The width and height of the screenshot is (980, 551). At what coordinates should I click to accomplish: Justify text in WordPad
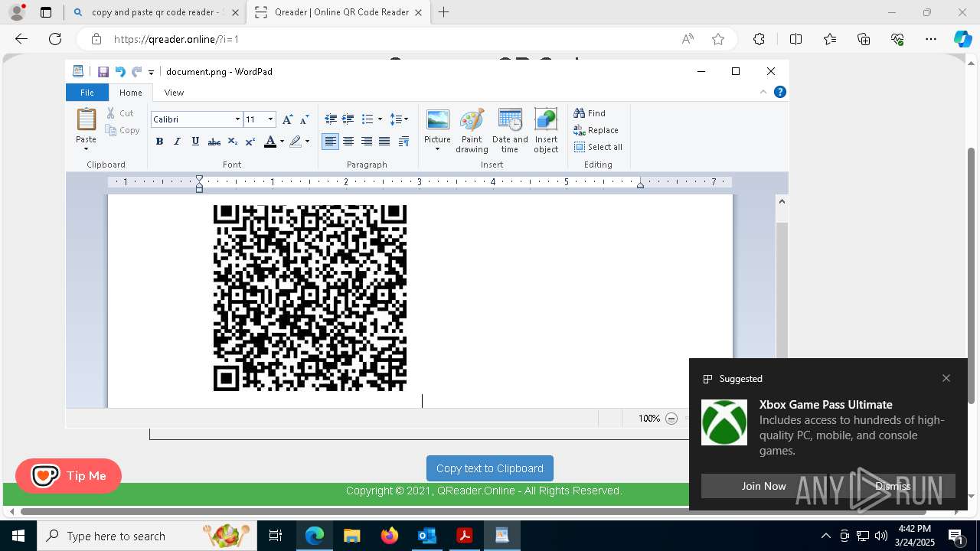click(x=384, y=142)
